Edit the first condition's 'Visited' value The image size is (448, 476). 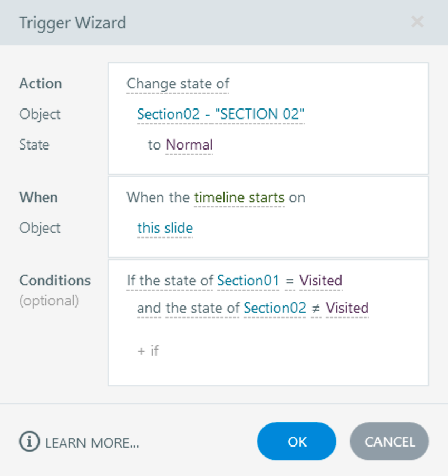tap(321, 281)
